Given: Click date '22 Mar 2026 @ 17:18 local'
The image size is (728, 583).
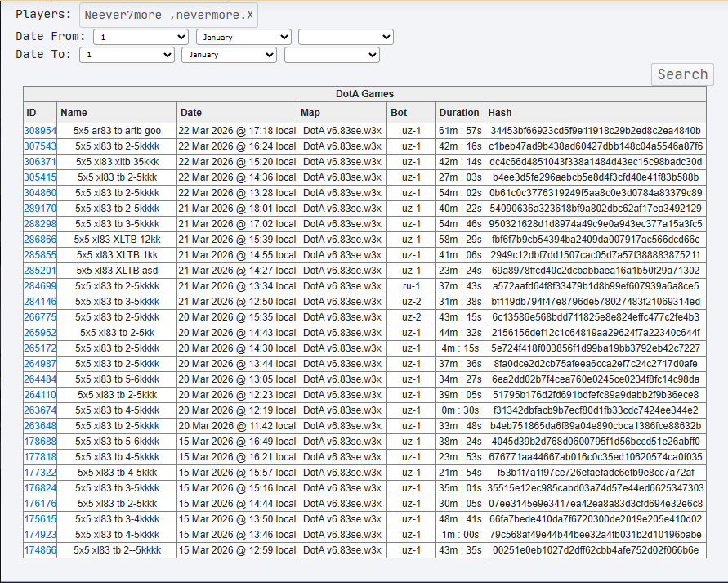Looking at the screenshot, I should click(x=237, y=131).
